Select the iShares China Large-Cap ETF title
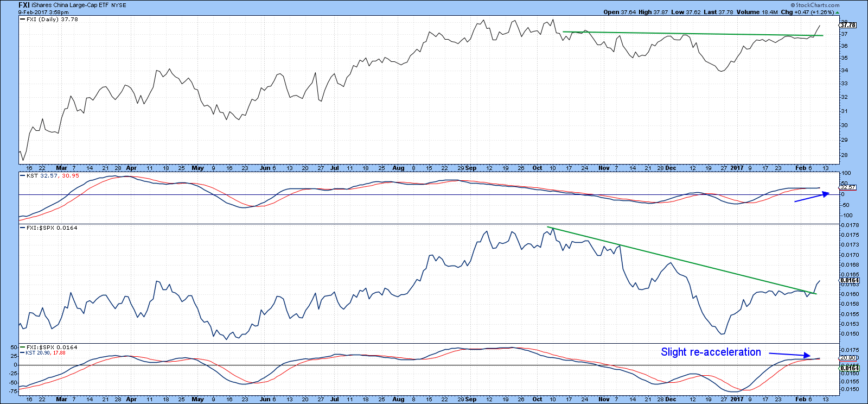Viewport: 868px width, 404px height. pos(71,5)
